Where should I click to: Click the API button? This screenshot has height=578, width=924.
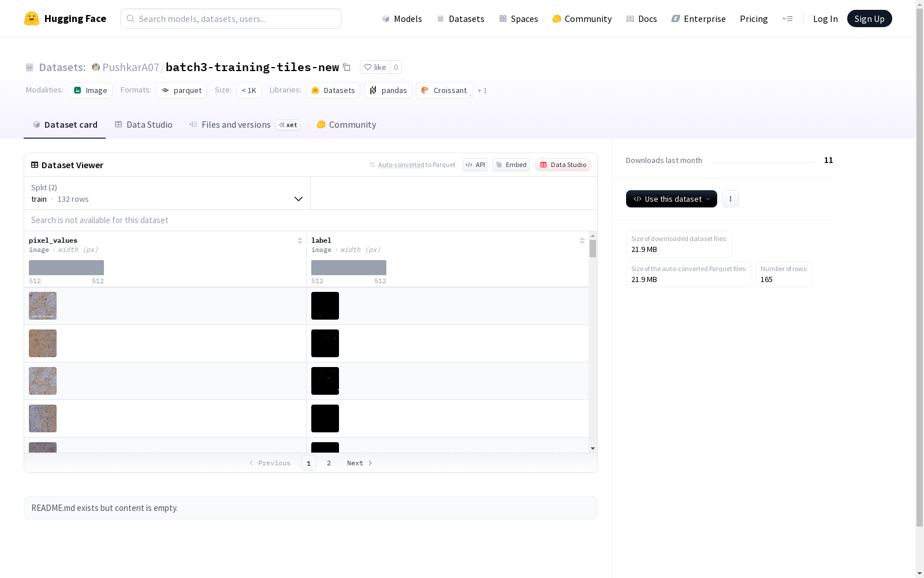pyautogui.click(x=475, y=165)
